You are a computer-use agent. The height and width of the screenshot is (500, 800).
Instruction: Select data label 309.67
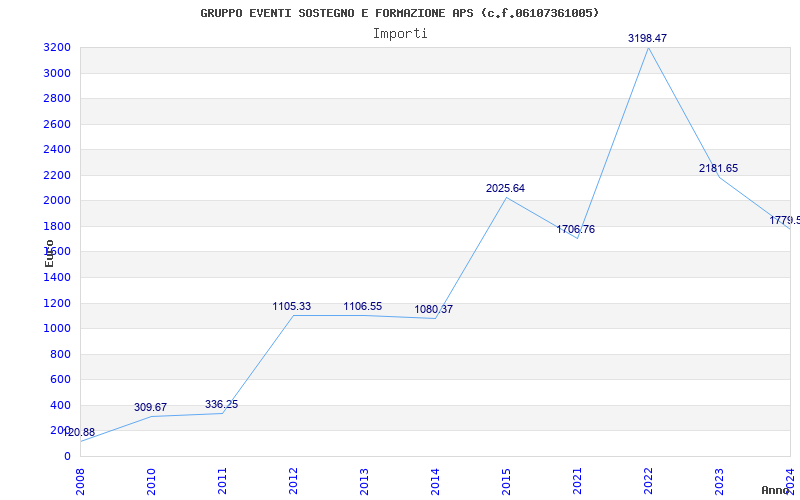click(151, 408)
